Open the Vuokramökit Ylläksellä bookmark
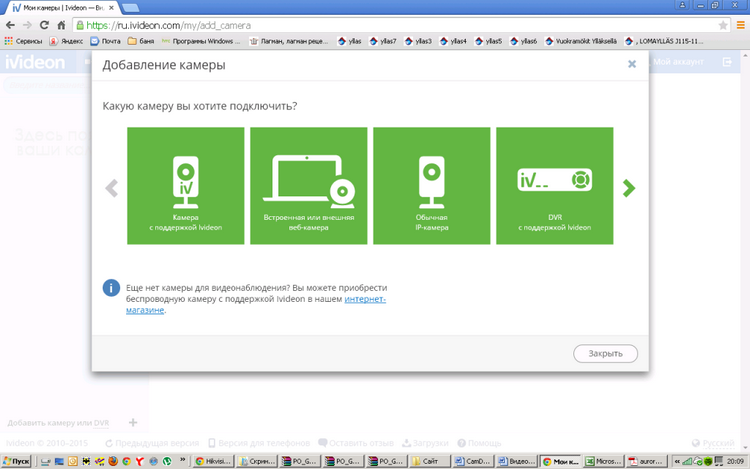Viewport: 750px width, 469px height. 581,42
